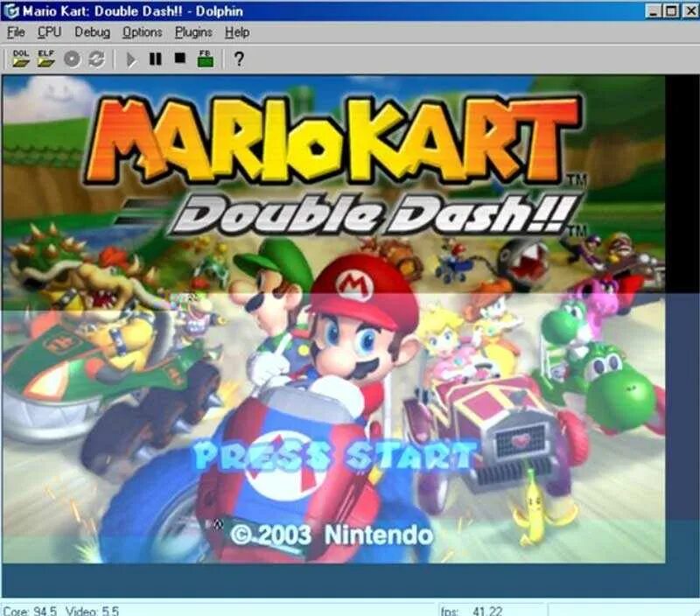Open the Plugins menu
Image resolution: width=700 pixels, height=616 pixels.
click(x=193, y=32)
